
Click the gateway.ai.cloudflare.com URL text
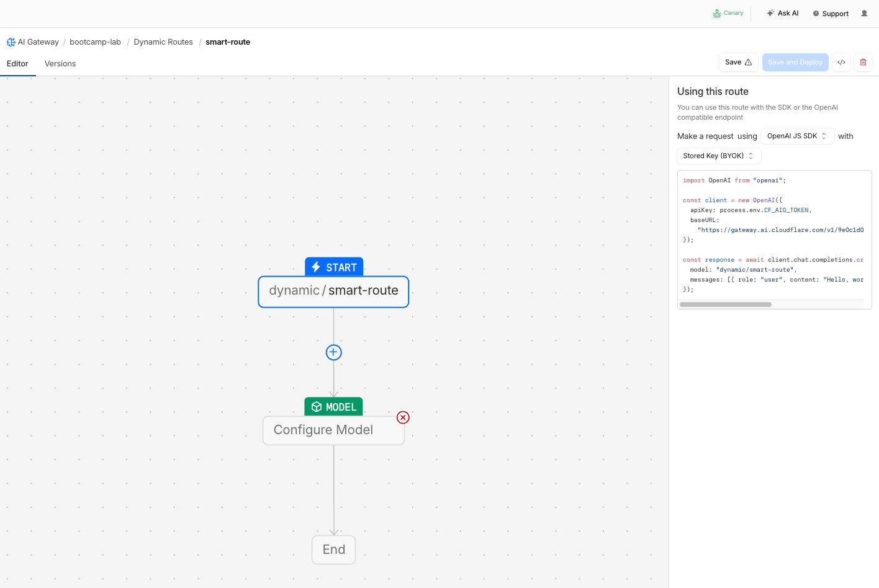tap(780, 230)
